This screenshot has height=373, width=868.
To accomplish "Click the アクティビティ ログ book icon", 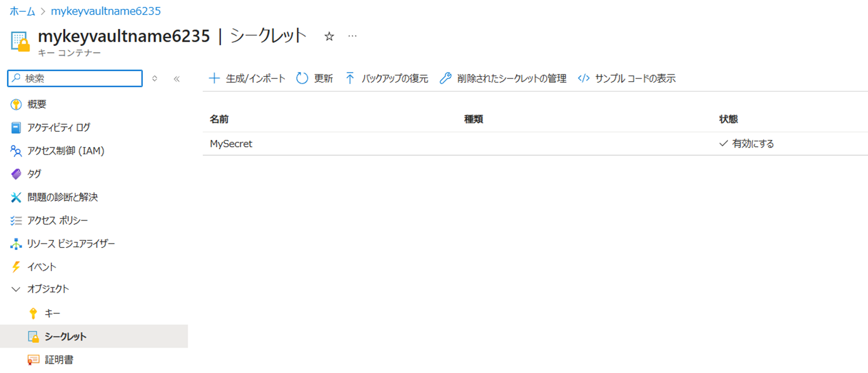I will coord(16,128).
